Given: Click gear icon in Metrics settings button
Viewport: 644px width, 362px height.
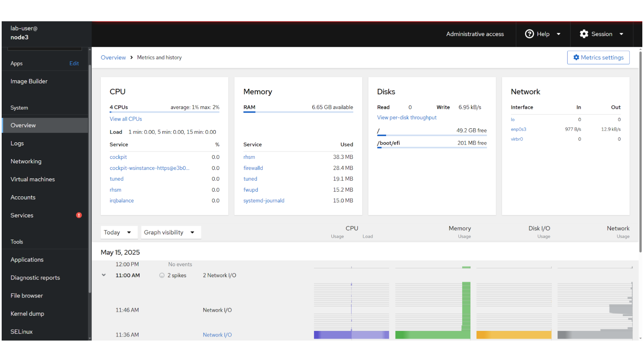Looking at the screenshot, I should point(576,57).
